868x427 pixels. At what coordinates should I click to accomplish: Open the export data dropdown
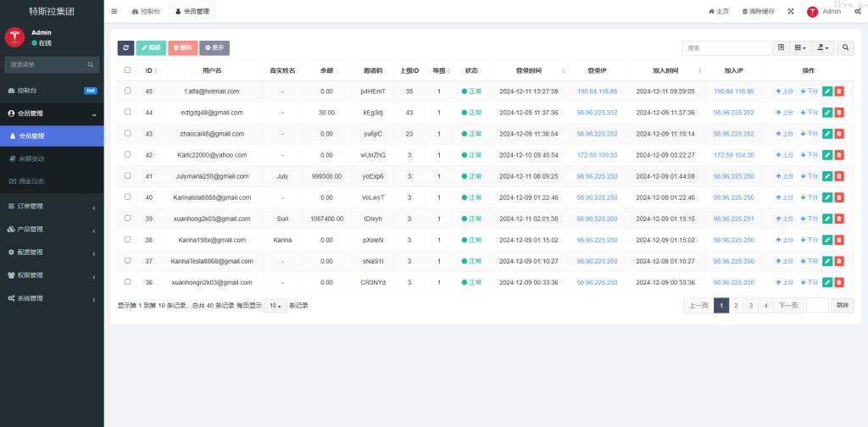click(x=822, y=48)
